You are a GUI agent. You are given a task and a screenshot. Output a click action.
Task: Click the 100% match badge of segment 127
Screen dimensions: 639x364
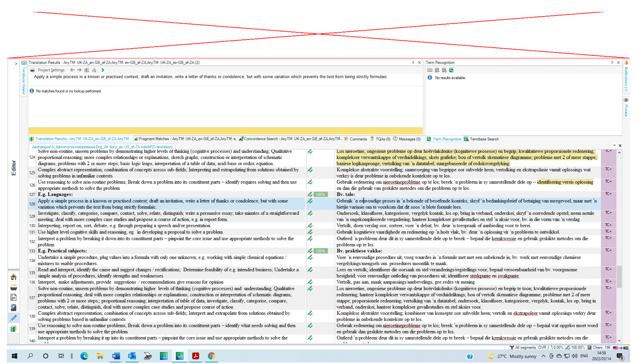click(321, 194)
